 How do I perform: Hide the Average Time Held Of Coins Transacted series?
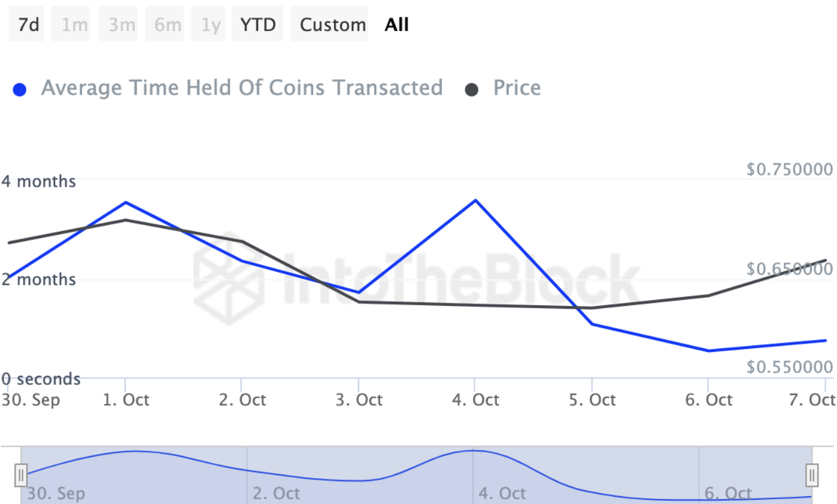(x=241, y=88)
